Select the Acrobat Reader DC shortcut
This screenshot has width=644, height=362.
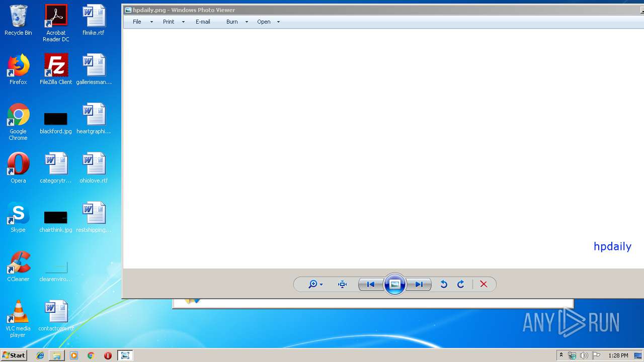(x=56, y=23)
